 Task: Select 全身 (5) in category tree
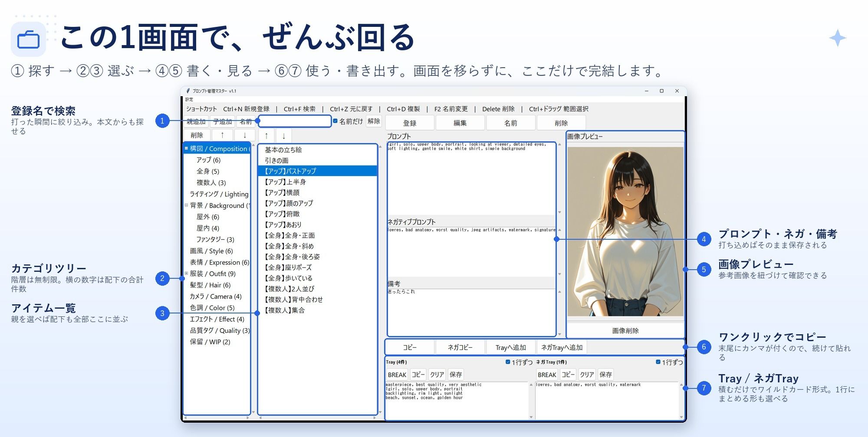coord(208,171)
